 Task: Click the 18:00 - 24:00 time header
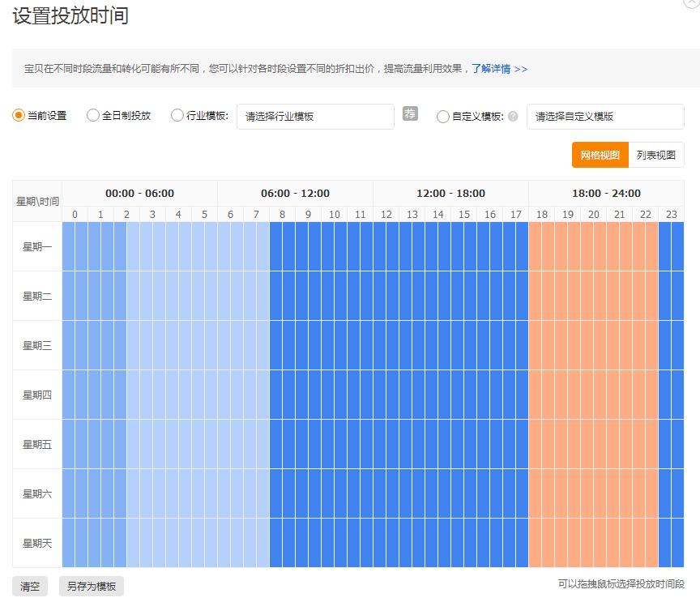[x=605, y=194]
